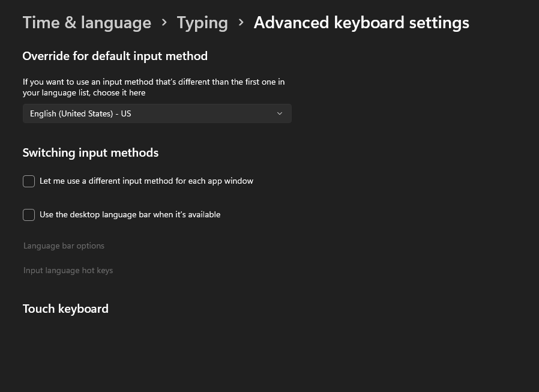Click the Switching input methods heading

[90, 152]
